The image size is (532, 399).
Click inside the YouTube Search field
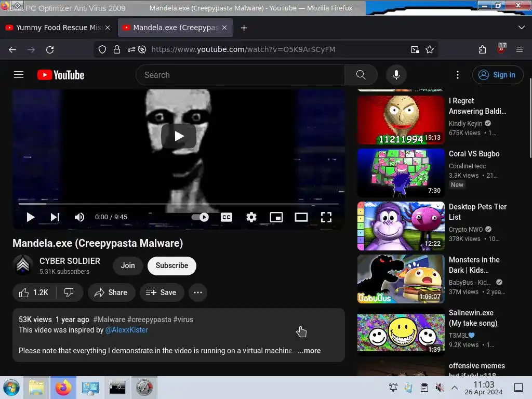(x=240, y=75)
